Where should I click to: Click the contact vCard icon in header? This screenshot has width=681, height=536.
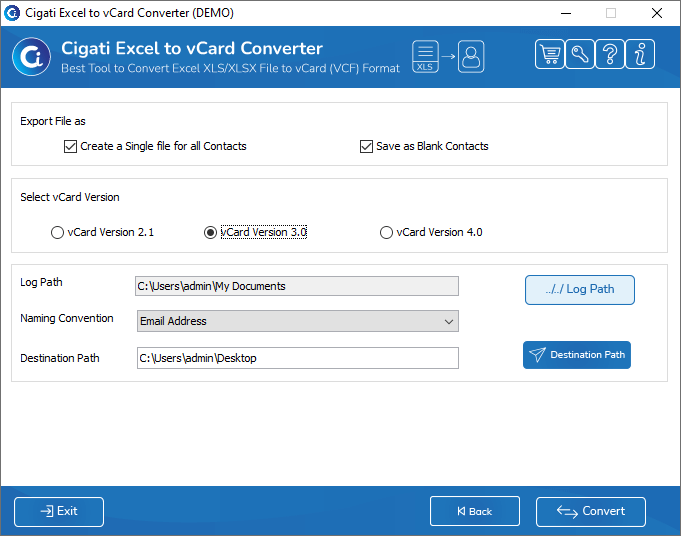471,56
